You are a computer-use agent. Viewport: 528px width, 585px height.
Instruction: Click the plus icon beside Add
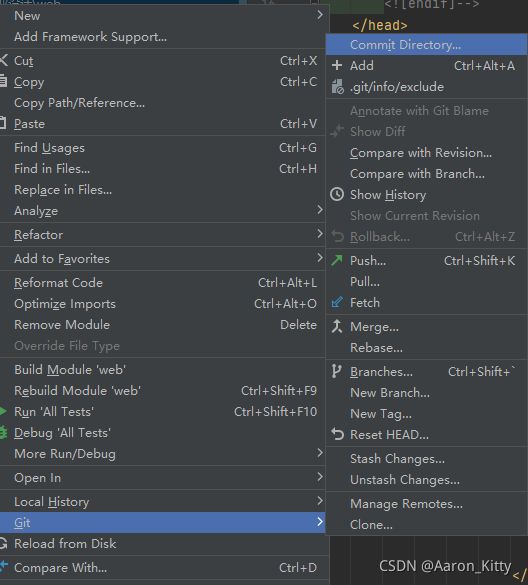point(337,66)
